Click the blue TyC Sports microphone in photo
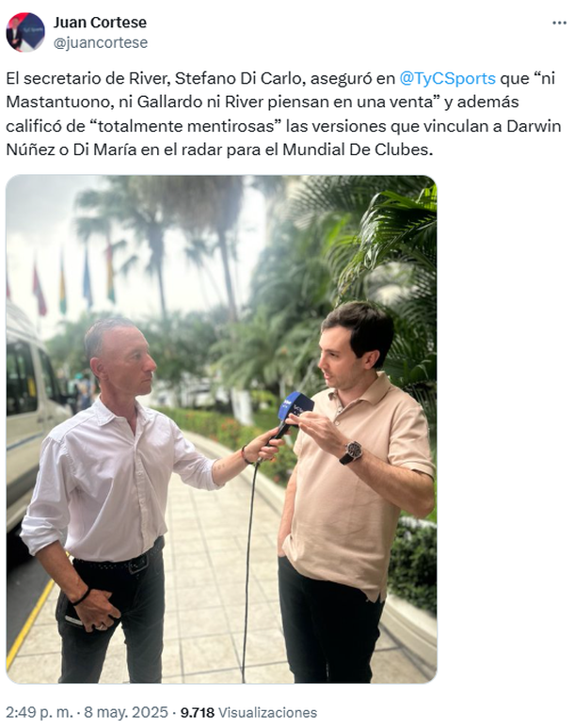The image size is (574, 728). (294, 409)
